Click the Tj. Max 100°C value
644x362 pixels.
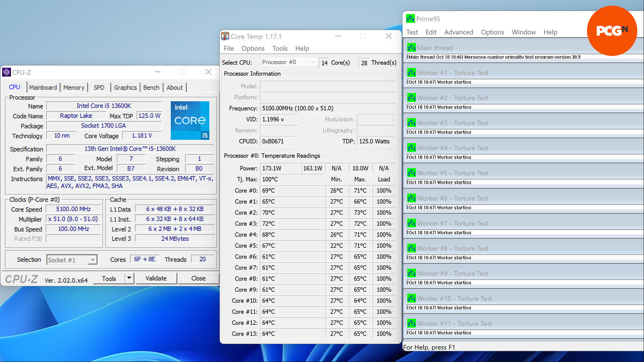click(x=292, y=179)
